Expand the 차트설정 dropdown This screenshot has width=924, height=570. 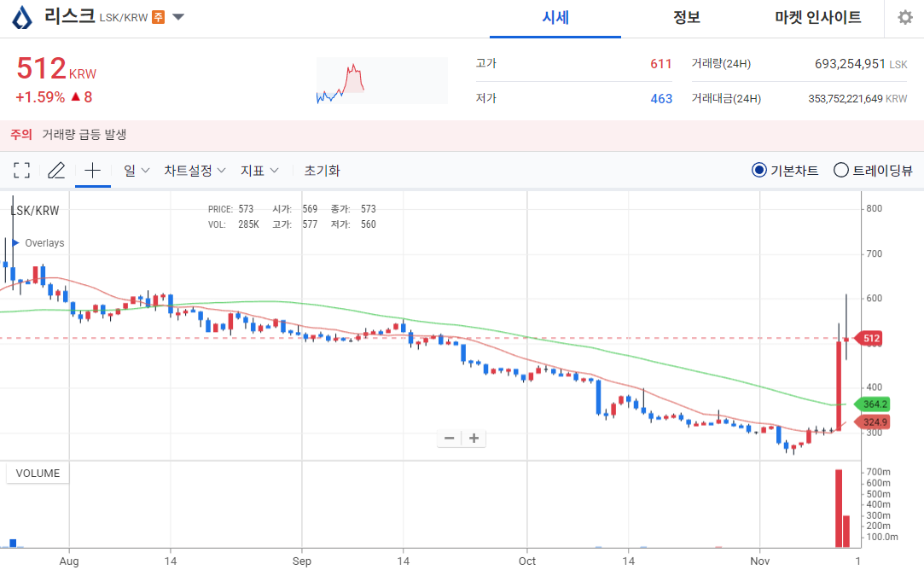click(x=192, y=170)
